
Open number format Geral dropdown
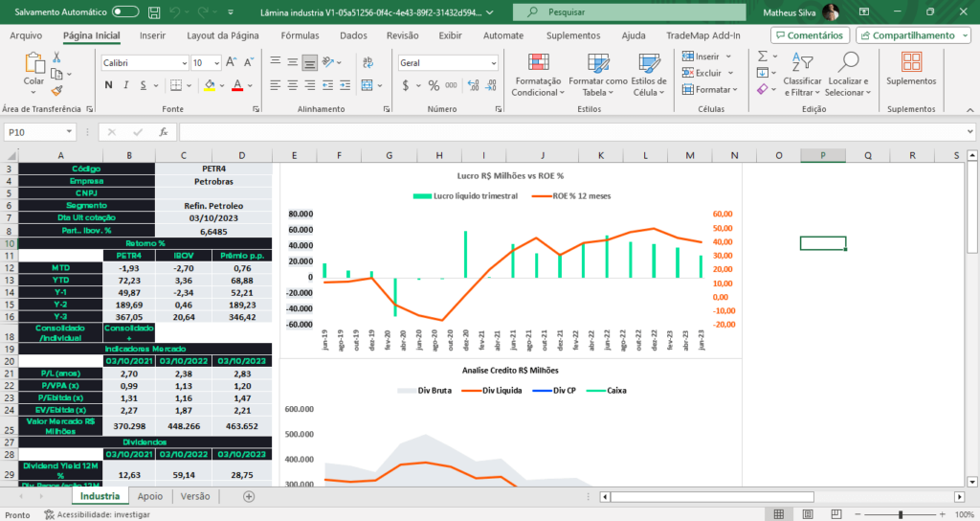[494, 62]
